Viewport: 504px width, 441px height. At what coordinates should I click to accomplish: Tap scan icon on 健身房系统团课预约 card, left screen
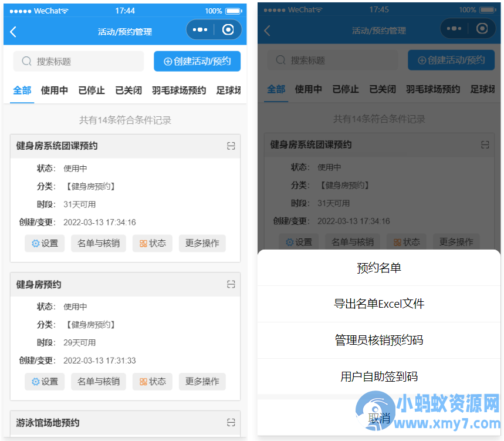point(231,146)
